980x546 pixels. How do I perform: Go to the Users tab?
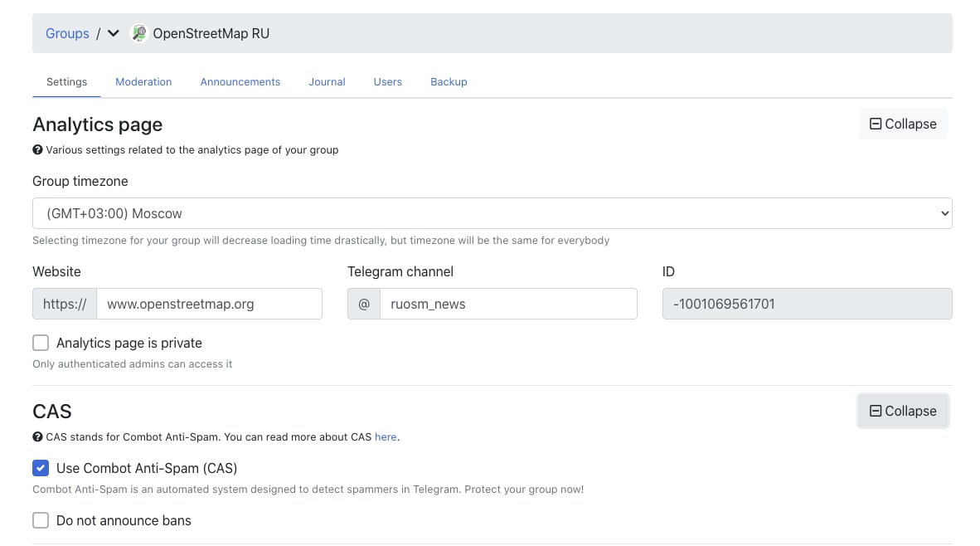387,82
